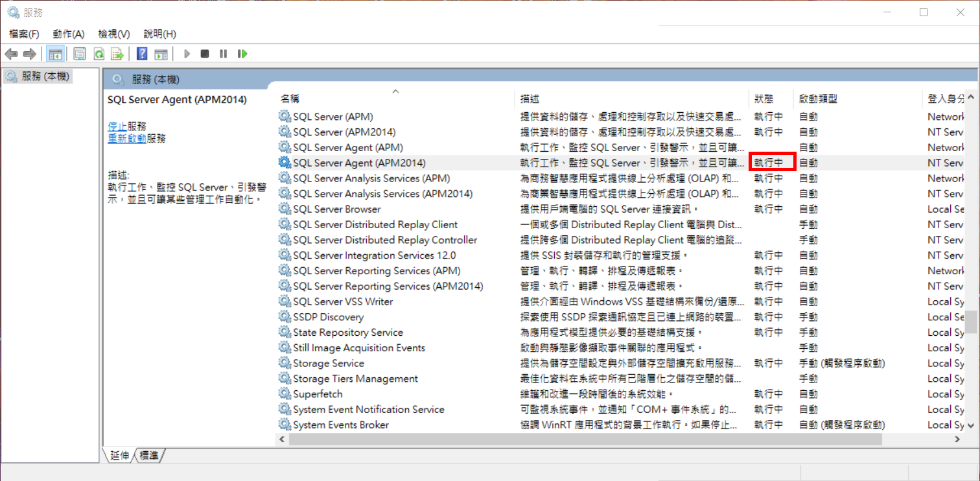Click gear icon of SSDP Discovery
This screenshot has width=980, height=481.
tap(285, 317)
